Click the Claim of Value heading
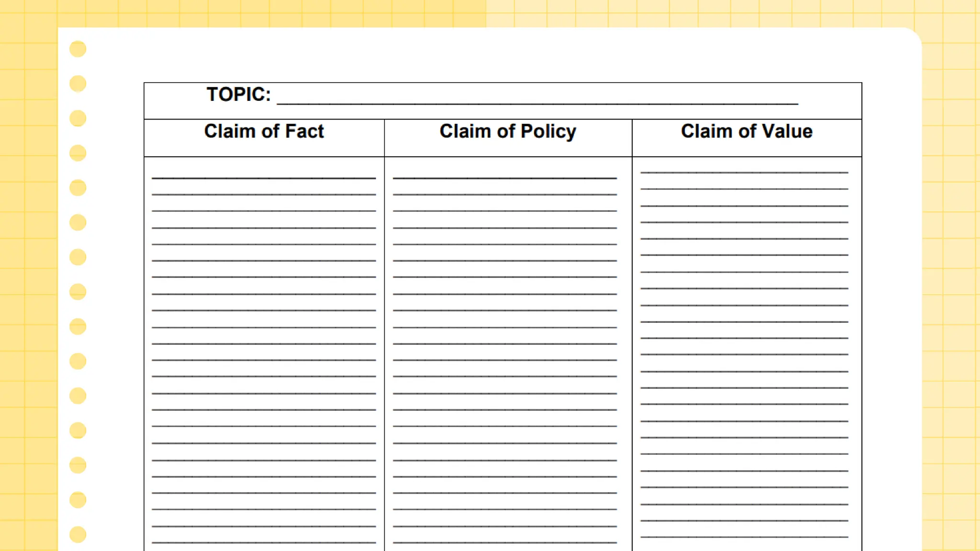Image resolution: width=980 pixels, height=551 pixels. pyautogui.click(x=746, y=132)
